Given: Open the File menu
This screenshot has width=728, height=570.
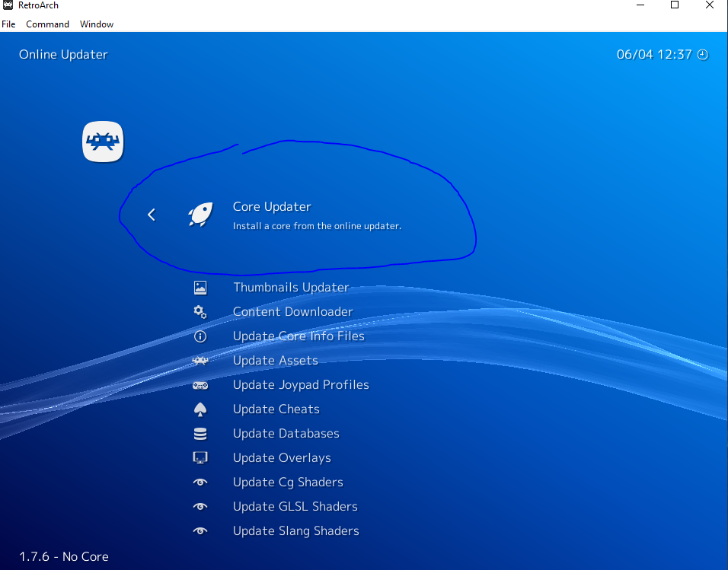Looking at the screenshot, I should (x=8, y=24).
